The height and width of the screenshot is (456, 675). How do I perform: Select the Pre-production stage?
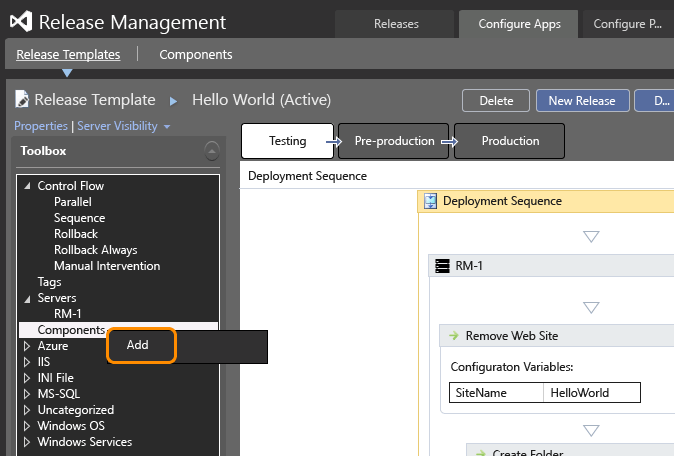pos(394,141)
